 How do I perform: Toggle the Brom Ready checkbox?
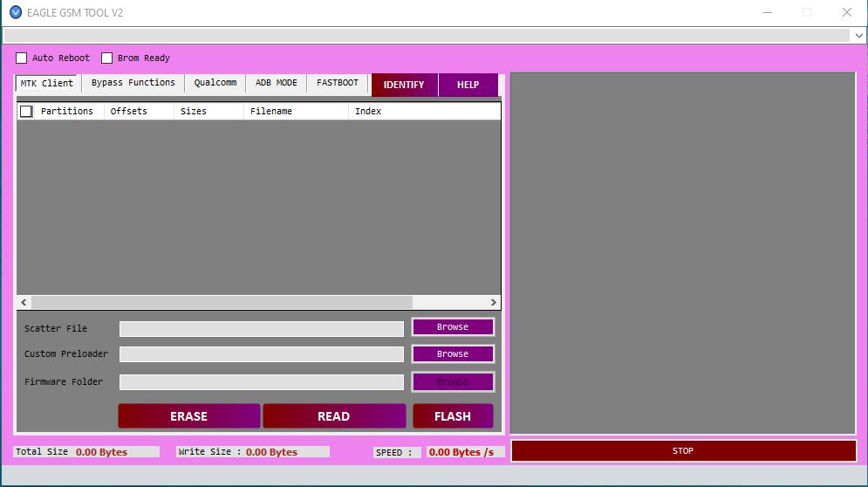pyautogui.click(x=106, y=58)
